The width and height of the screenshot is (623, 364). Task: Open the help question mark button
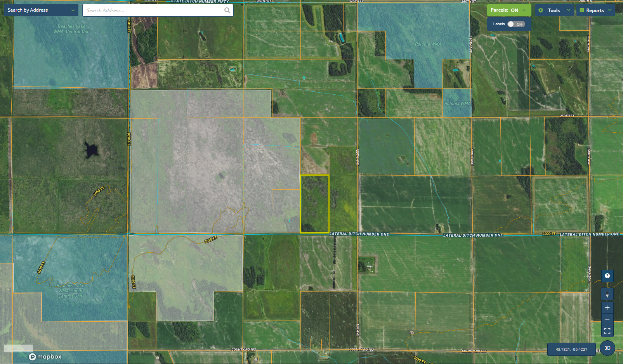[x=607, y=276]
